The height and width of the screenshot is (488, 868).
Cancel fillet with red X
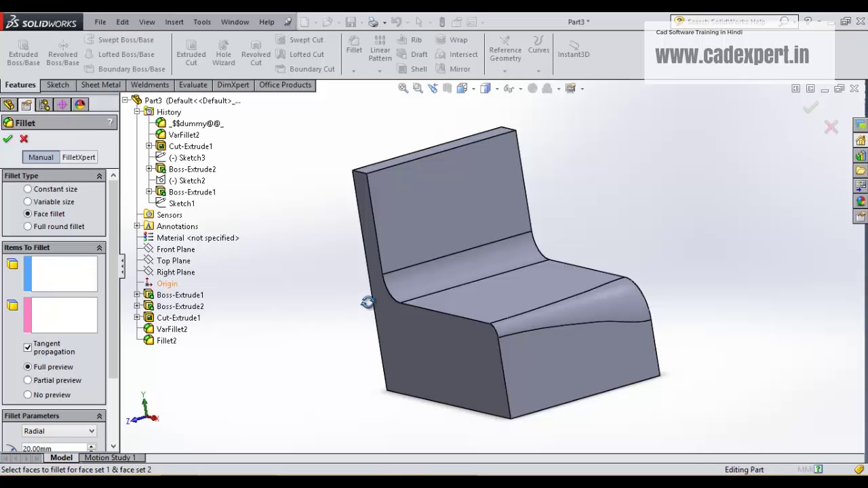(24, 139)
